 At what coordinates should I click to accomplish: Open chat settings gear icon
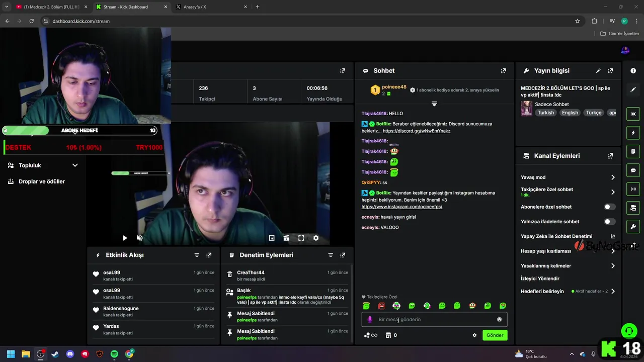(x=474, y=335)
